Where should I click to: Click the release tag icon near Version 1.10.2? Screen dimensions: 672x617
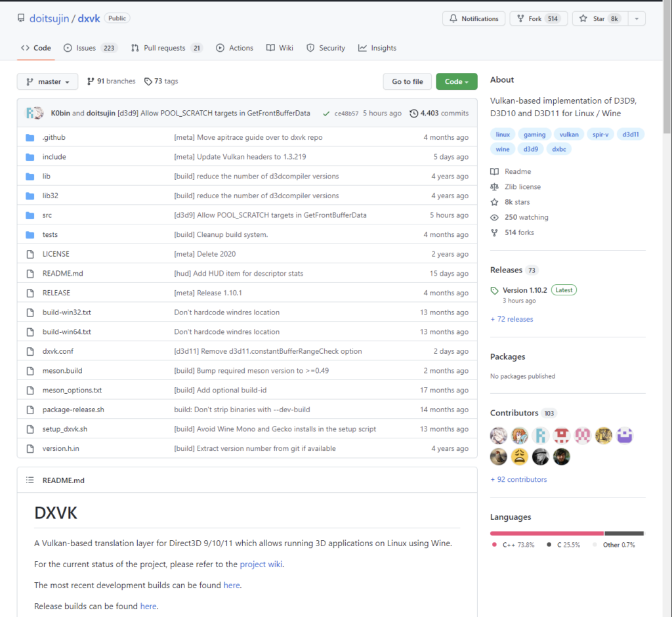click(495, 291)
